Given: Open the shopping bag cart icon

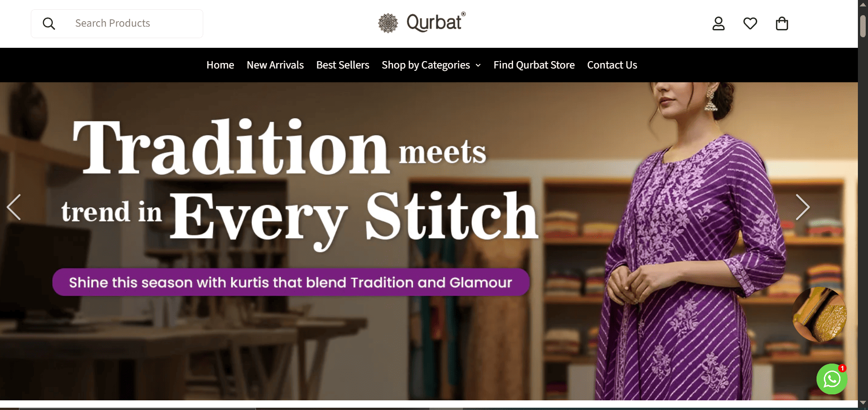Looking at the screenshot, I should click(782, 23).
